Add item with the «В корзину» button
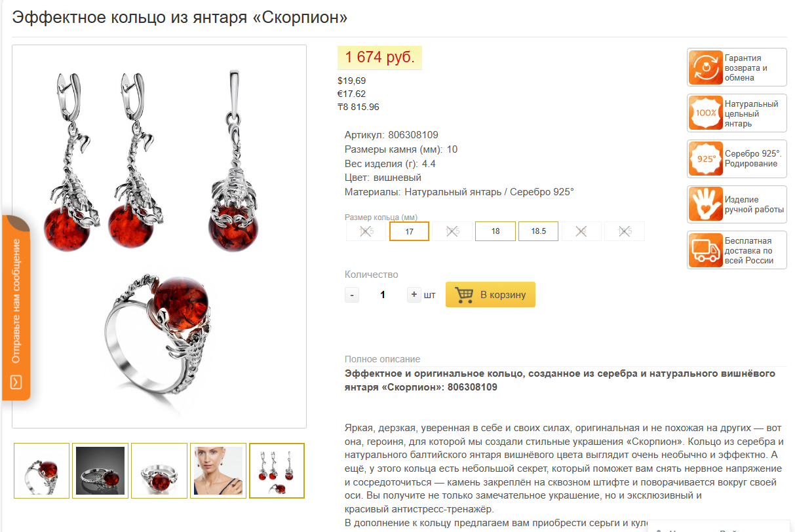Viewport: 795px width, 532px height. 490,295
